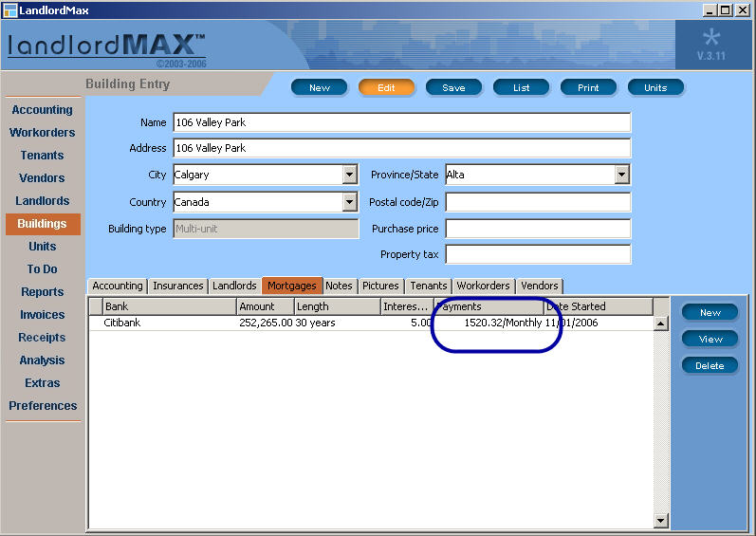The width and height of the screenshot is (756, 536).
Task: Click the 252,265.00 amount cell
Action: [266, 323]
